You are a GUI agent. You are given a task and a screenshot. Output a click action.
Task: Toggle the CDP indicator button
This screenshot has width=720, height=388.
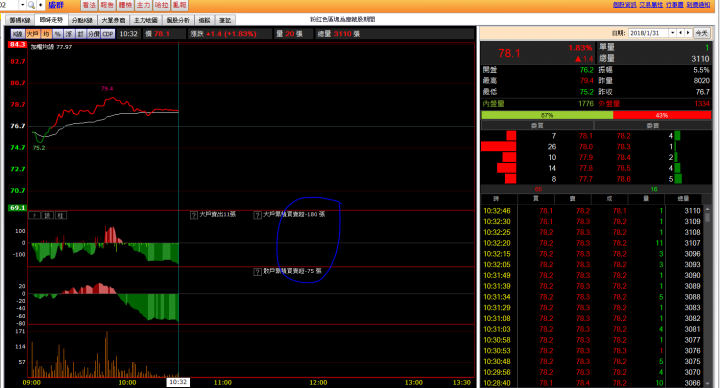pyautogui.click(x=108, y=34)
